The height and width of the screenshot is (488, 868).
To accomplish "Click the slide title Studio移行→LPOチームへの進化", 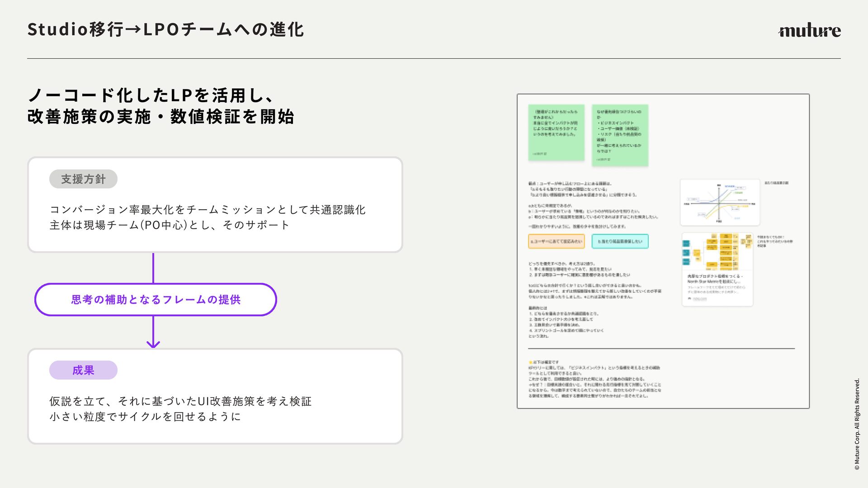I will click(x=165, y=30).
